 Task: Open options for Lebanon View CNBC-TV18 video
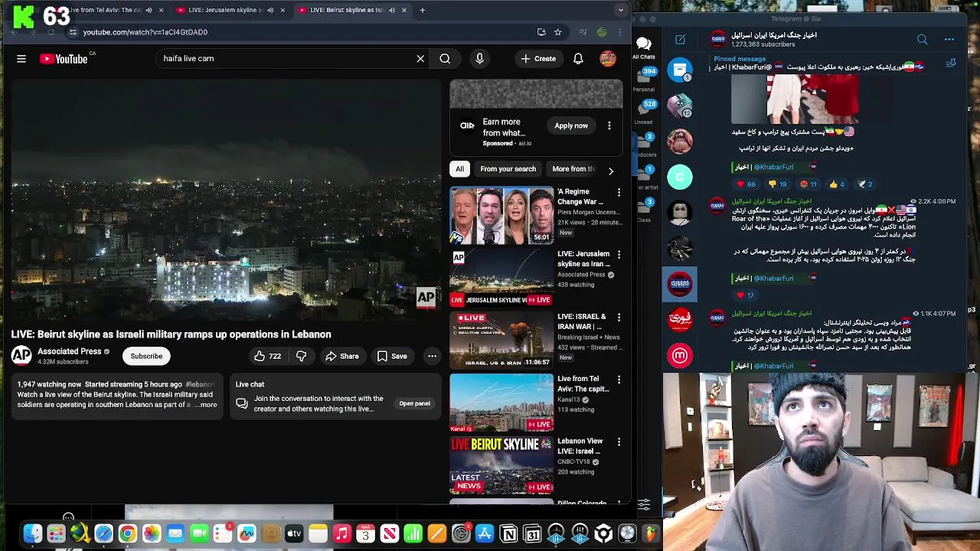[619, 442]
